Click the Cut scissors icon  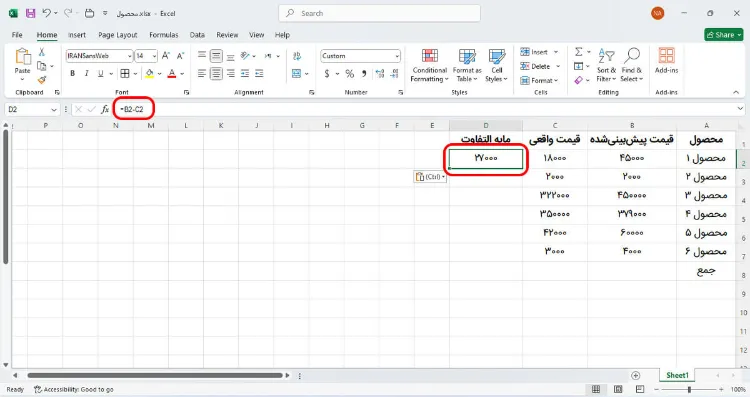coord(42,52)
